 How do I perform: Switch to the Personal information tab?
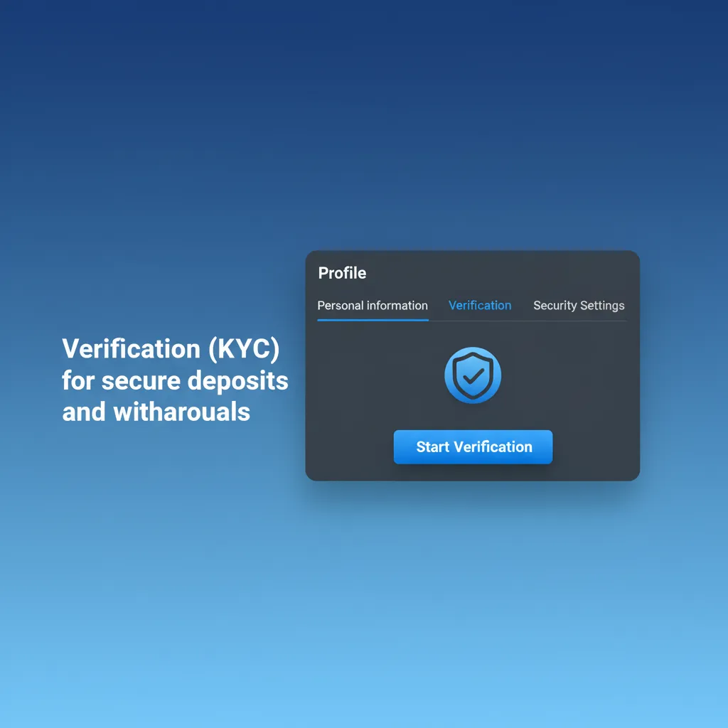373,306
